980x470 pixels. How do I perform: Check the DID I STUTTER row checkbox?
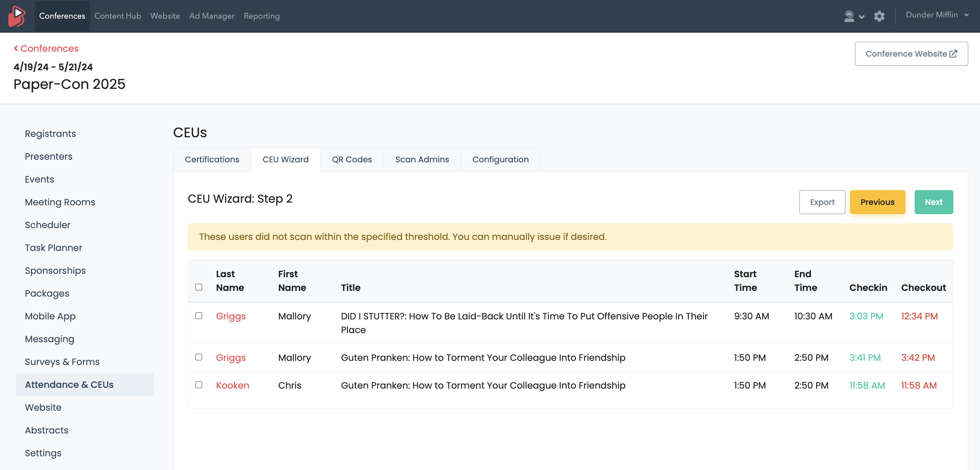pos(198,316)
